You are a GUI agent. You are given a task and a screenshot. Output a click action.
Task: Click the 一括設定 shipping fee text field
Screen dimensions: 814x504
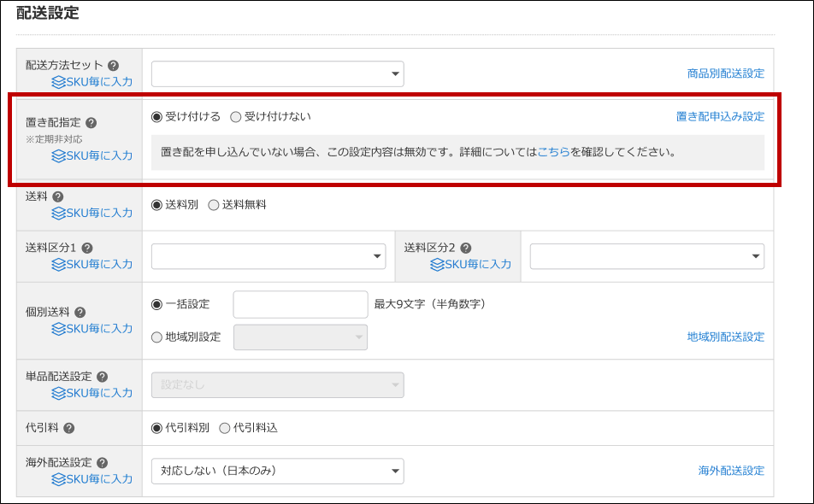coord(300,304)
